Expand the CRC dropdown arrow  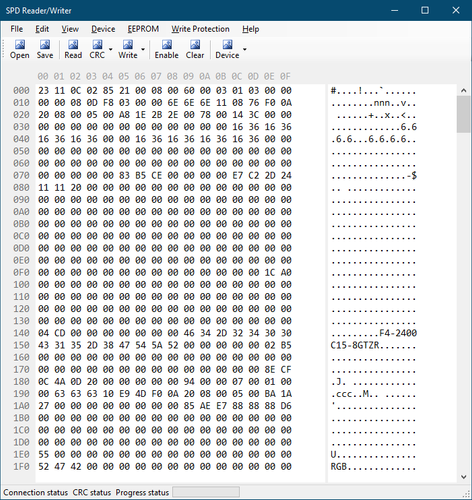point(111,49)
